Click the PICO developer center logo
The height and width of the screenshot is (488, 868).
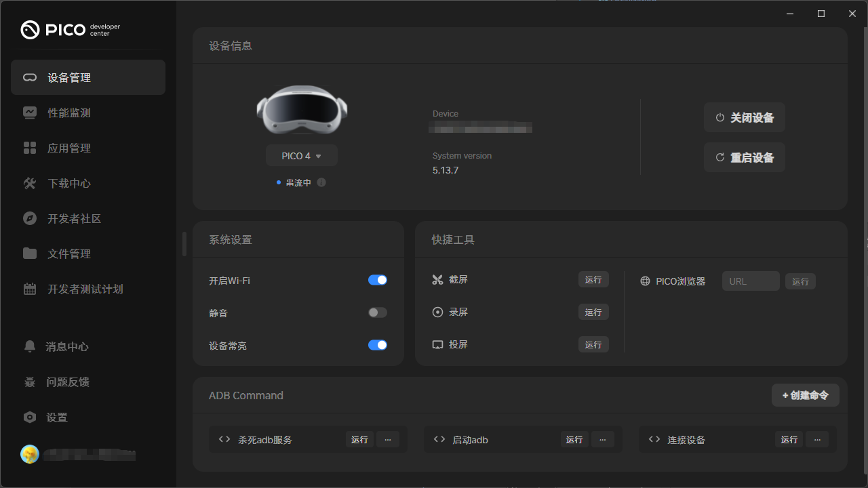(71, 30)
